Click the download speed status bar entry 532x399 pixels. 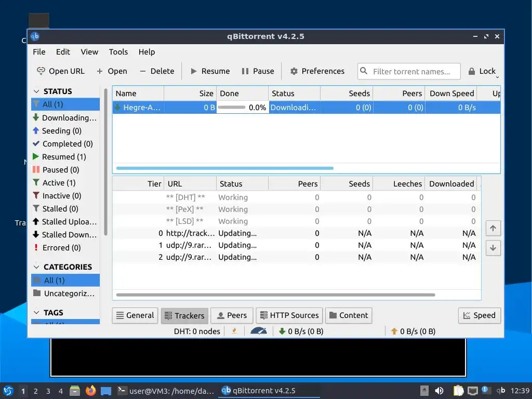point(301,331)
